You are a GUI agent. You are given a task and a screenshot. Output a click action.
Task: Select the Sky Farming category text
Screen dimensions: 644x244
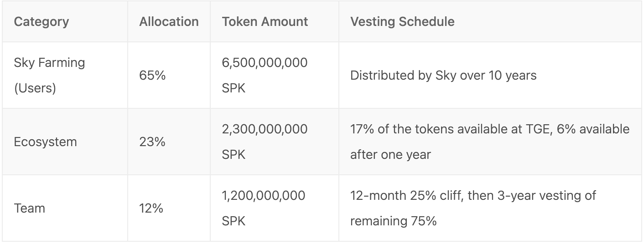[49, 62]
